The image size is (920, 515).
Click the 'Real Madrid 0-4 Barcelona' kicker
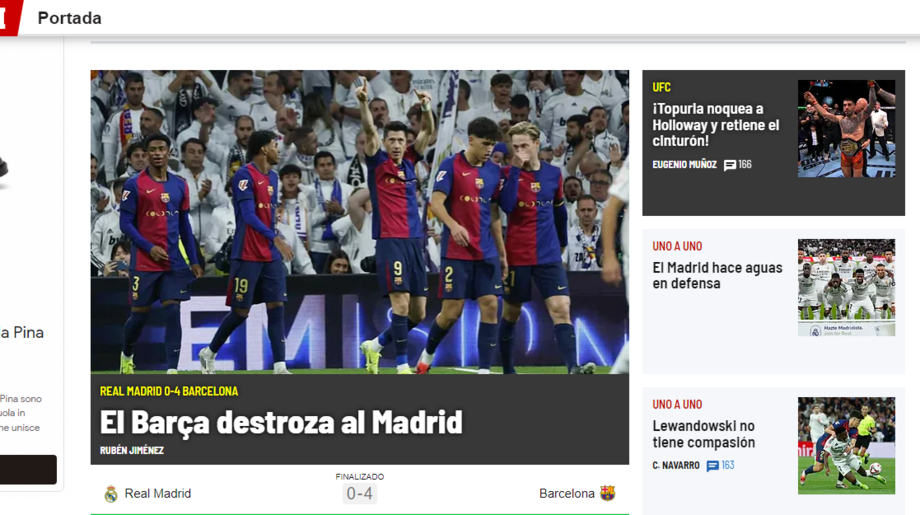pyautogui.click(x=169, y=391)
